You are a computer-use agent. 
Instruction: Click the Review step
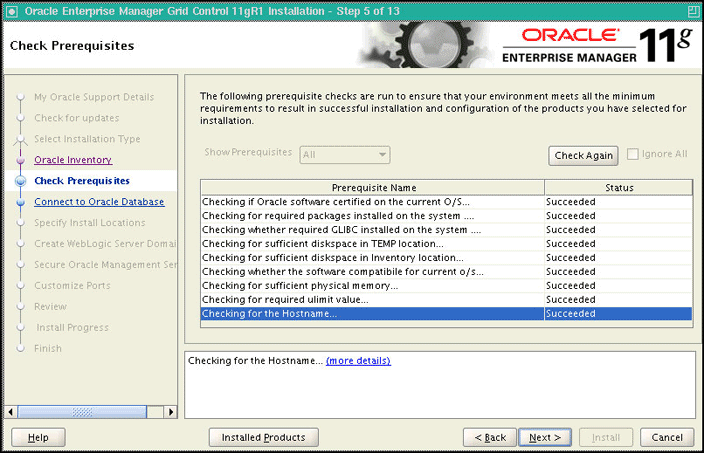[50, 307]
